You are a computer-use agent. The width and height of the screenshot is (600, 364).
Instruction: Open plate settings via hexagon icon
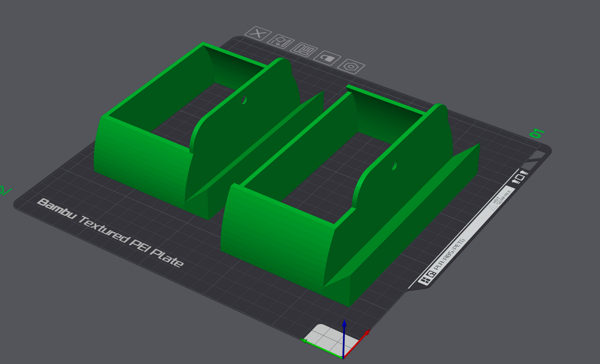click(351, 66)
